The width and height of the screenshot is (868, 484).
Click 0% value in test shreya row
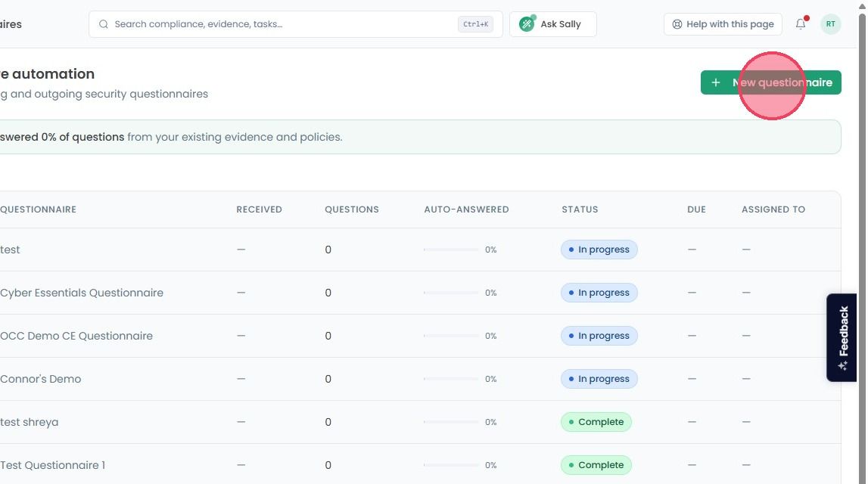491,422
